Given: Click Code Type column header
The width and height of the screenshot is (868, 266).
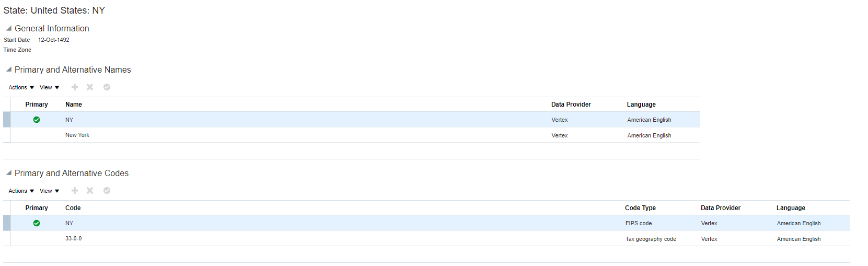Looking at the screenshot, I should [640, 208].
